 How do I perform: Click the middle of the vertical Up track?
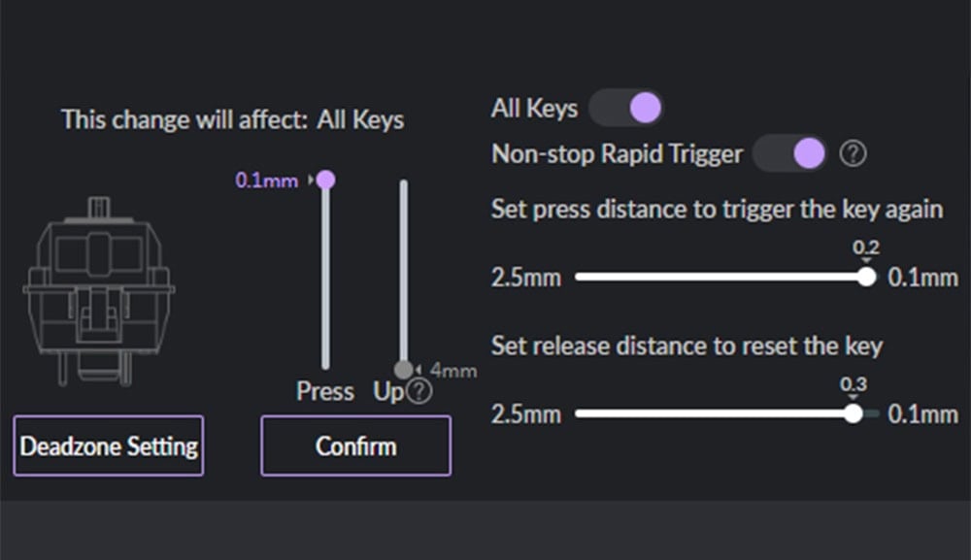(404, 275)
